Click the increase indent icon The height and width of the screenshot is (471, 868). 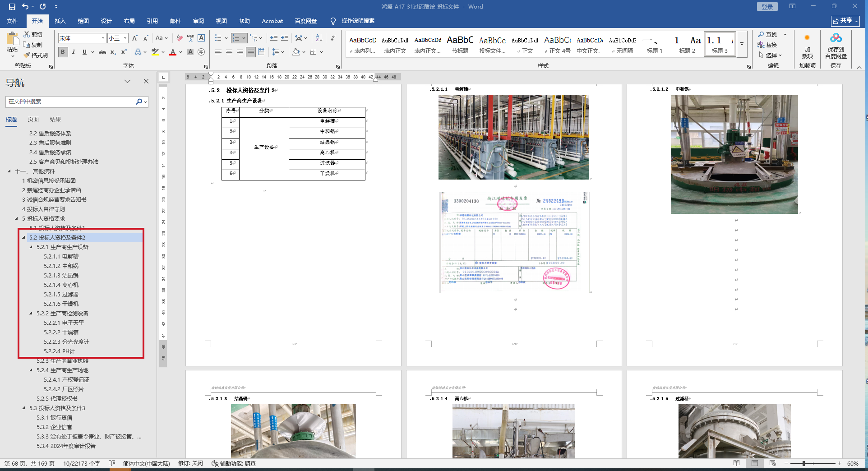pyautogui.click(x=285, y=38)
